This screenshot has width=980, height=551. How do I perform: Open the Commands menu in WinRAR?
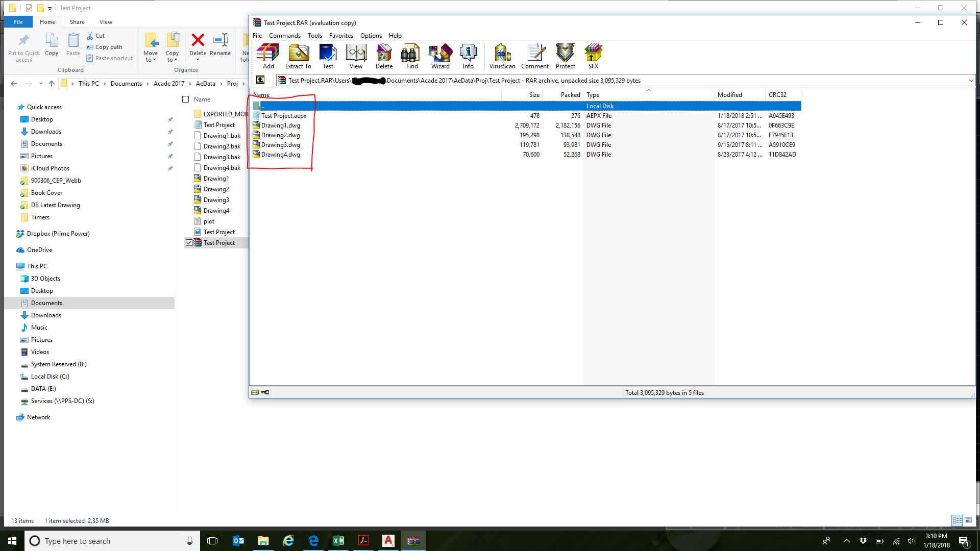[284, 35]
